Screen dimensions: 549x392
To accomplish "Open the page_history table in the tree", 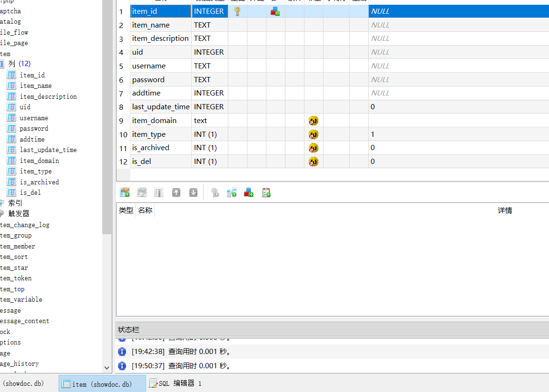I will tap(19, 363).
